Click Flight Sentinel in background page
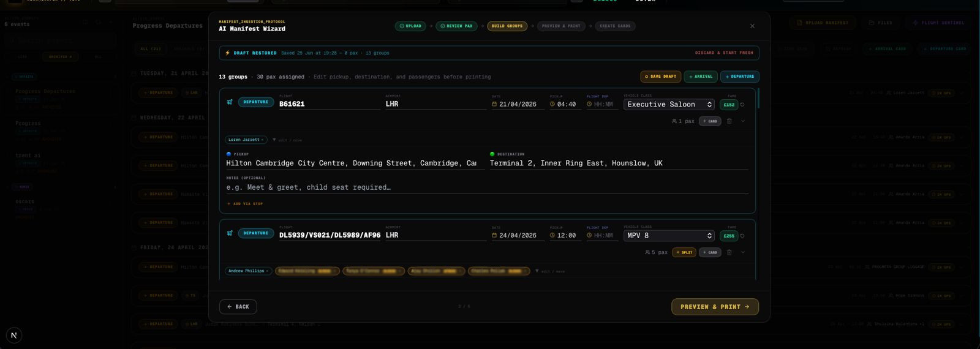This screenshot has height=349, width=980. [938, 23]
